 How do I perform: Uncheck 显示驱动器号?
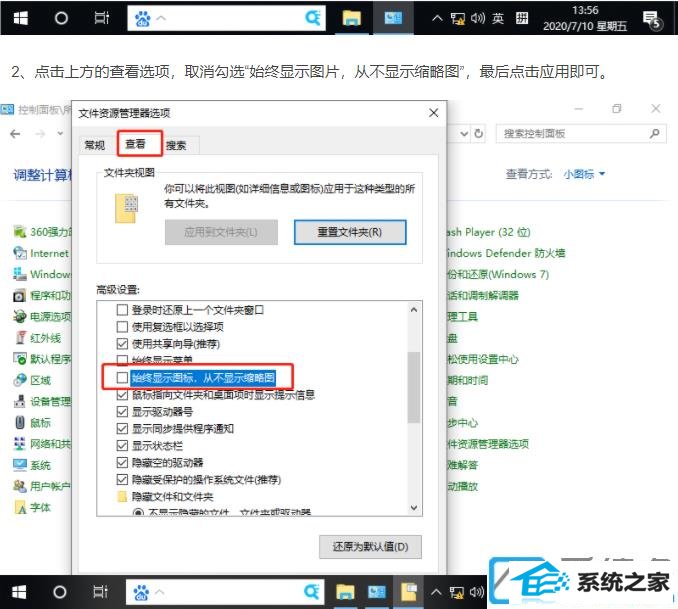(122, 412)
